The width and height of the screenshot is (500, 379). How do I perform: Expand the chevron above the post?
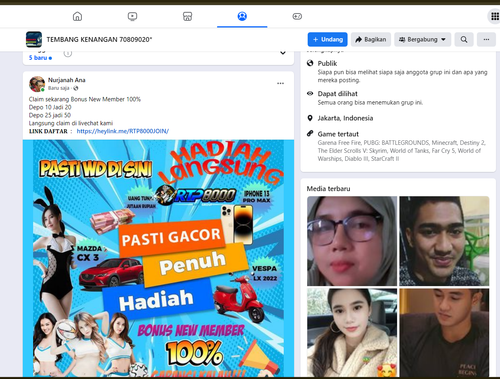(x=283, y=52)
